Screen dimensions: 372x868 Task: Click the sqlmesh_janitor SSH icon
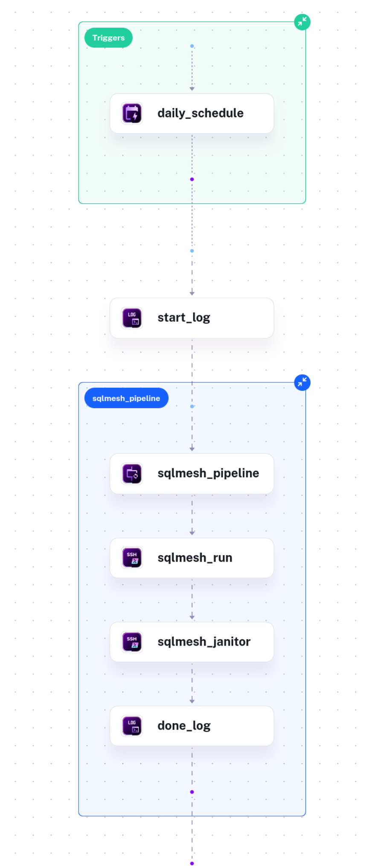point(132,642)
